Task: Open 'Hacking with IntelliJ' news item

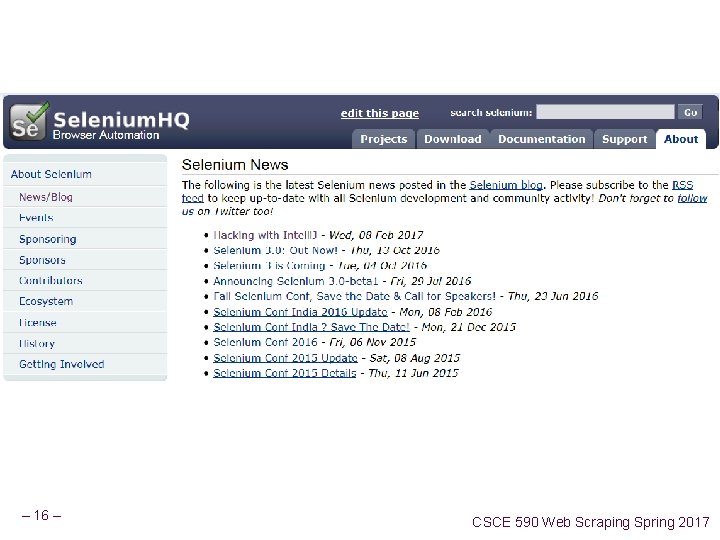Action: click(x=265, y=235)
